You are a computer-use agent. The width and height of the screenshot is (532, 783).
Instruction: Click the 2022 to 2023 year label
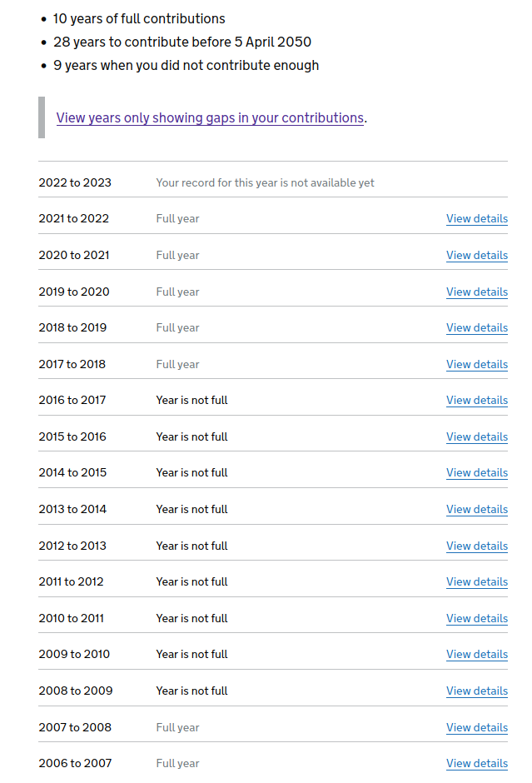pos(75,183)
